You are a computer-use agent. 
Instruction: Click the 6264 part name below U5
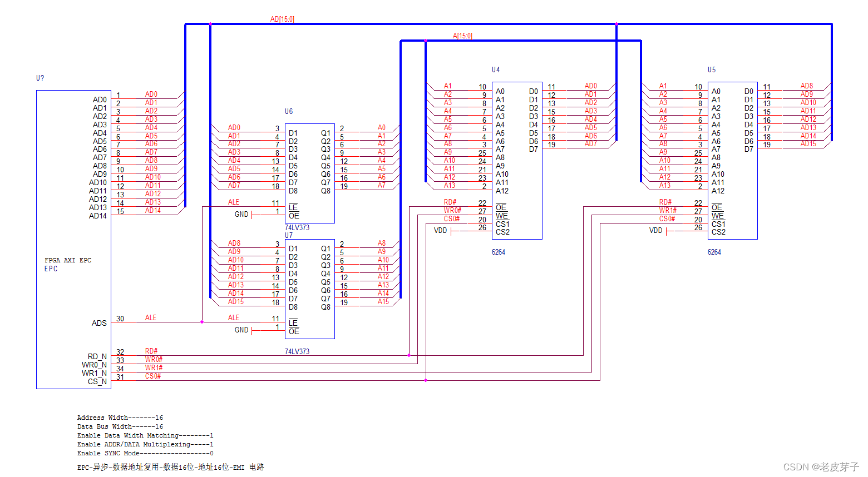point(714,252)
